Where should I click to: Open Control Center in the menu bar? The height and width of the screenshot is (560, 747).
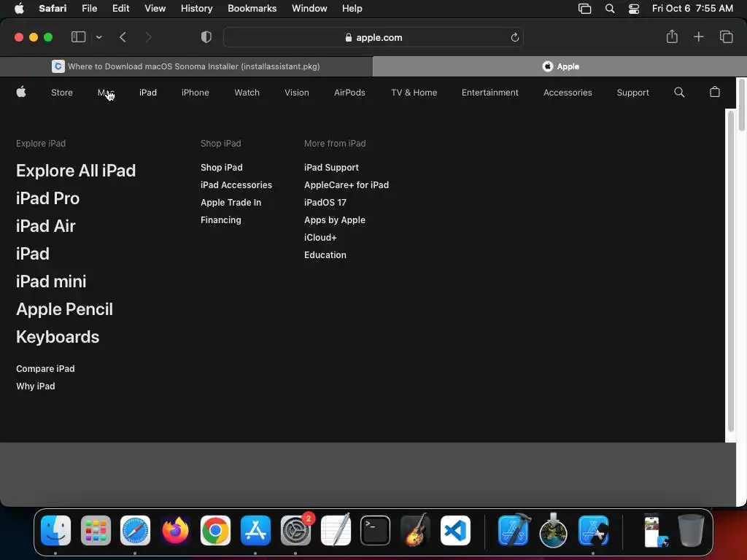pyautogui.click(x=634, y=9)
